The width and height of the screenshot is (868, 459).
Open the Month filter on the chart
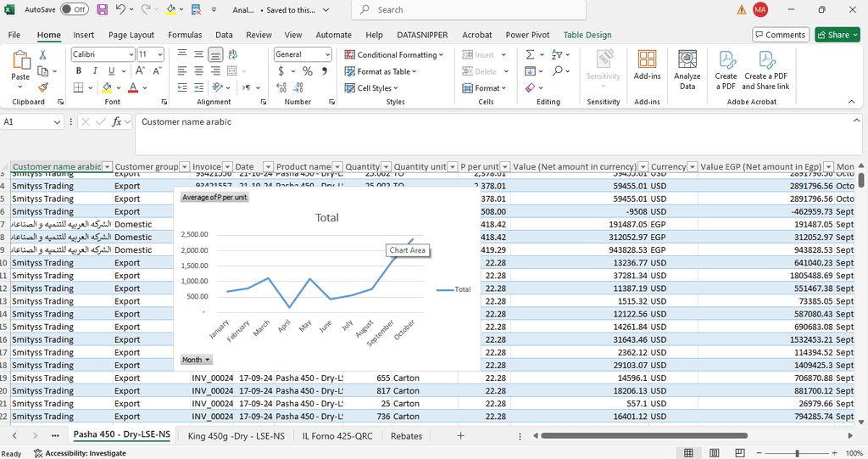tap(196, 360)
